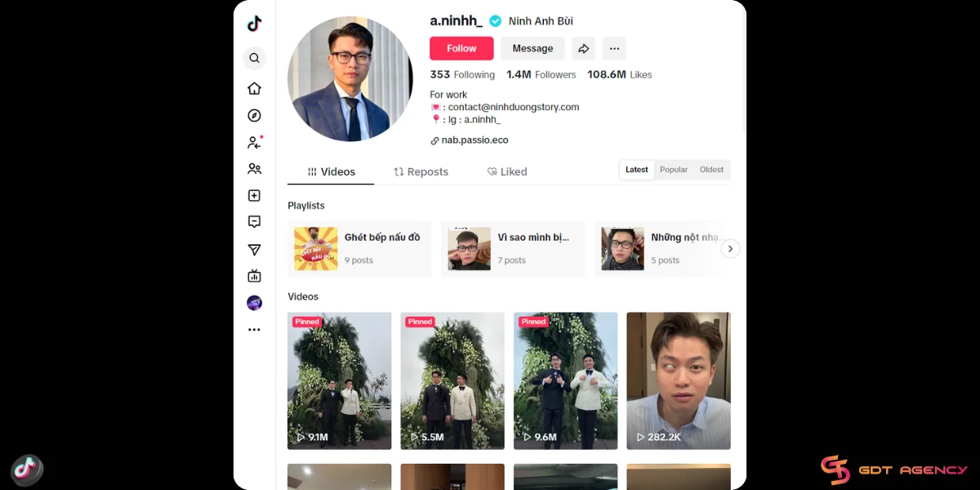
Task: Open the TikTok Search panel
Action: click(254, 58)
